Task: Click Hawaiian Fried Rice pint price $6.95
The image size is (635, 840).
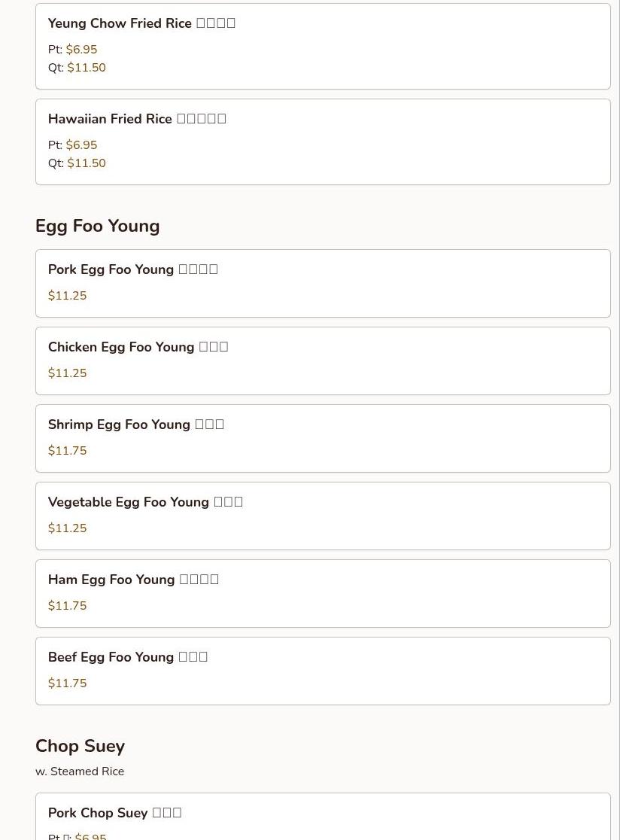Action: click(x=81, y=145)
